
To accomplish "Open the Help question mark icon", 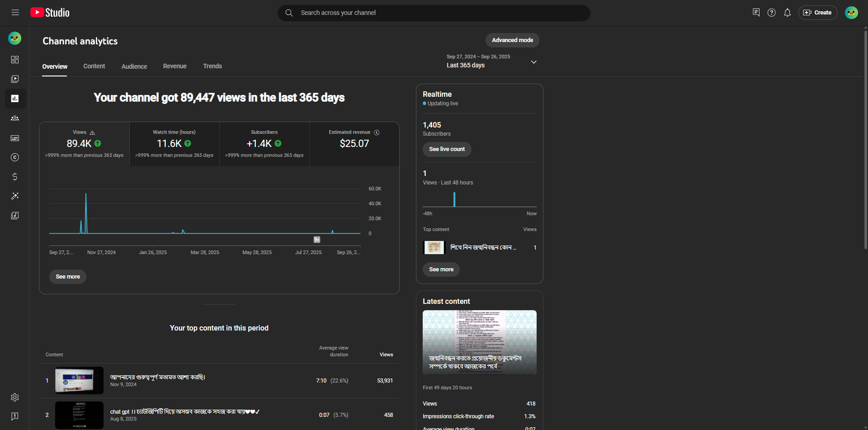I will coord(771,13).
